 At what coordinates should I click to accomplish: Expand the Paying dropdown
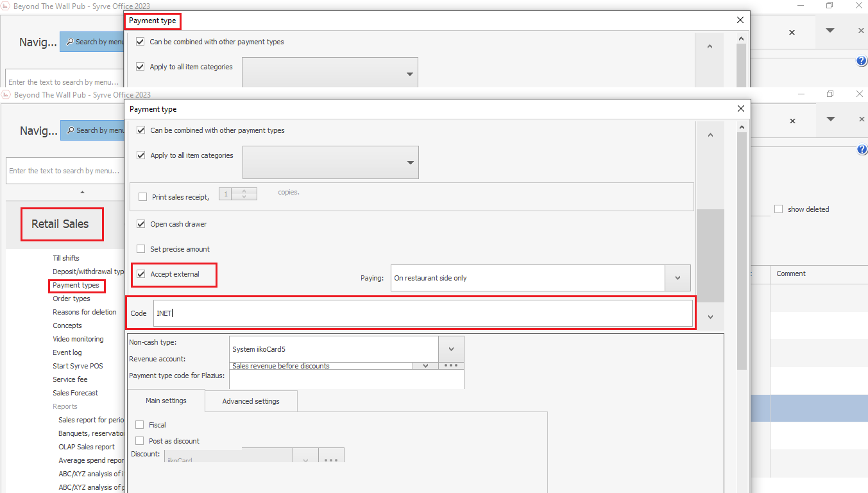pos(677,278)
